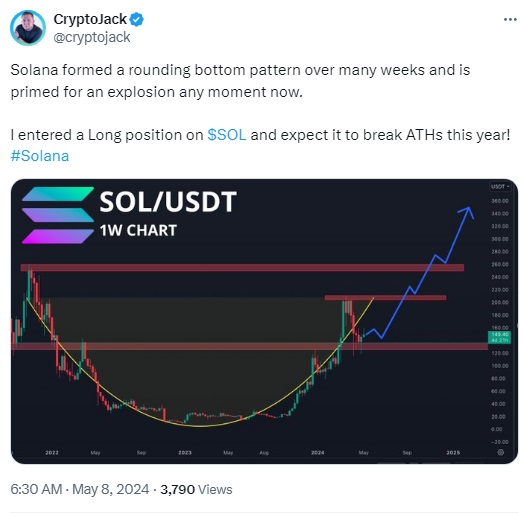The height and width of the screenshot is (513, 523).
Task: Click the blue projection arrow tip
Action: tap(469, 209)
